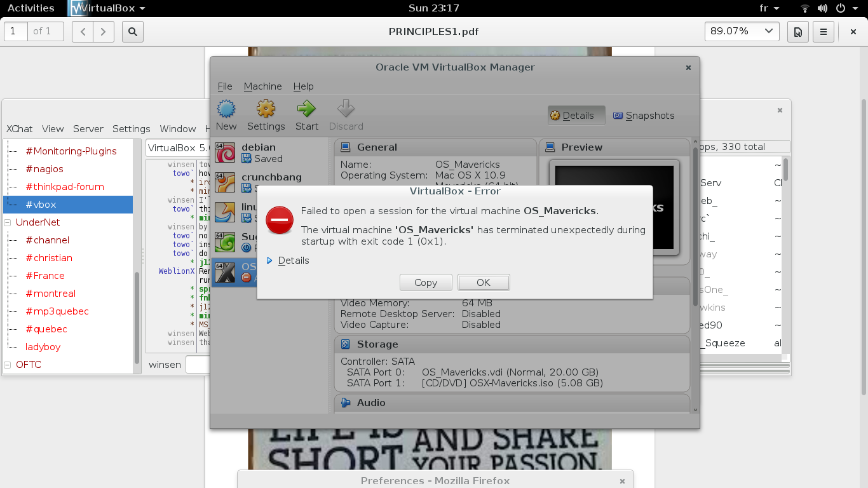The image size is (868, 488).
Task: Open the XChat menu
Action: coord(19,128)
